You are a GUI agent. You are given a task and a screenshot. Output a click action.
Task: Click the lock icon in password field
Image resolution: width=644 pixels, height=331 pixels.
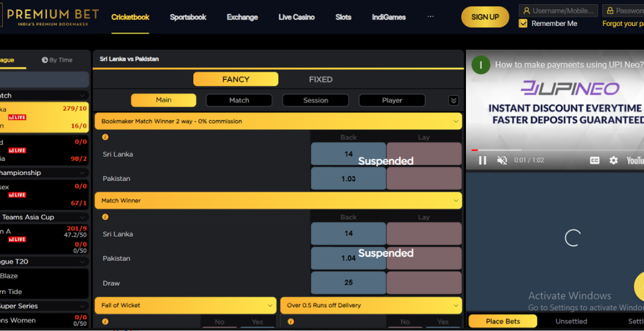(x=610, y=11)
